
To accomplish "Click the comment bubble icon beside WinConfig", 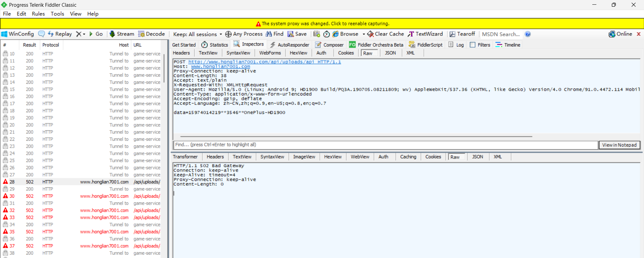I will pyautogui.click(x=42, y=34).
